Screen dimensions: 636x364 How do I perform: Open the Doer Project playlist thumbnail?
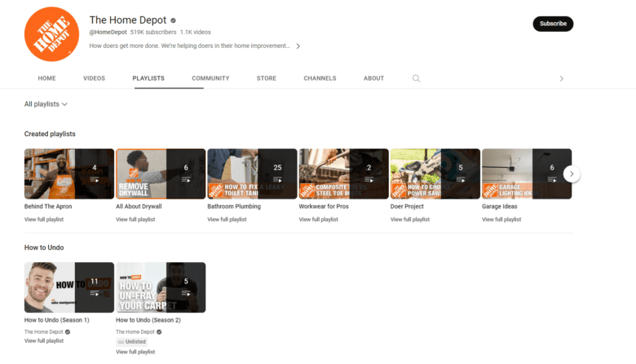point(435,173)
